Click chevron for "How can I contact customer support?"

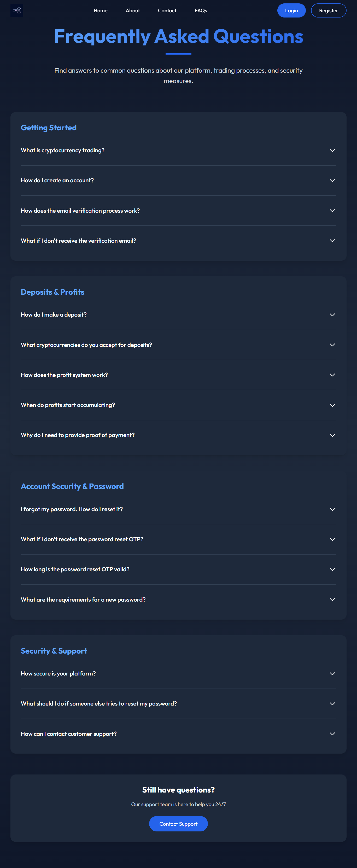[332, 734]
